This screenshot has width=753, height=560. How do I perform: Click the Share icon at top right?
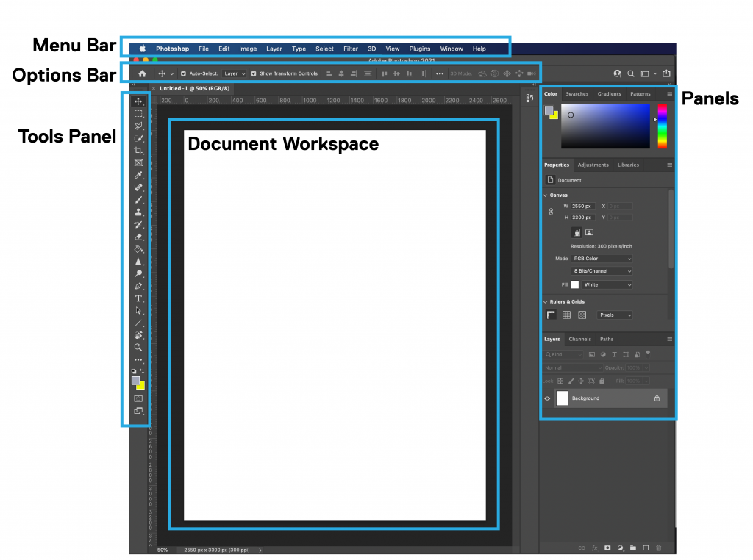(666, 73)
